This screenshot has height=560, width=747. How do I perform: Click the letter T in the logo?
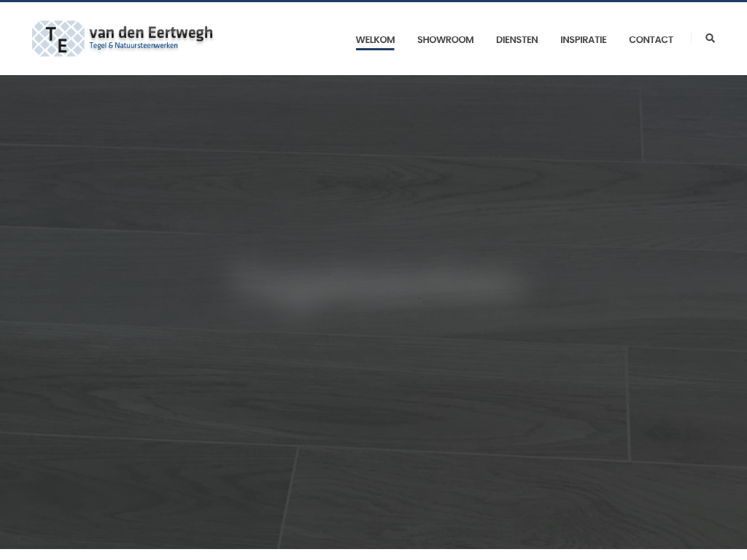pos(50,34)
